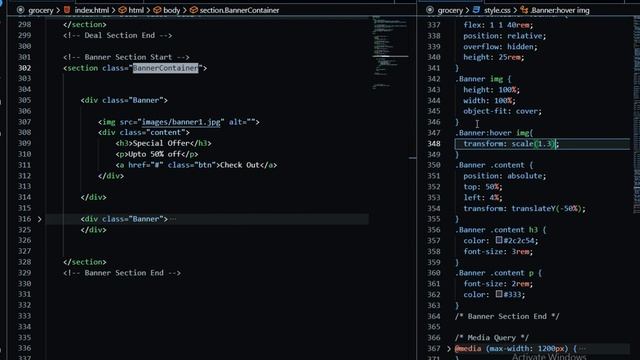Click .Banner:hover img breadcrumb
The image size is (640, 360).
pyautogui.click(x=560, y=10)
